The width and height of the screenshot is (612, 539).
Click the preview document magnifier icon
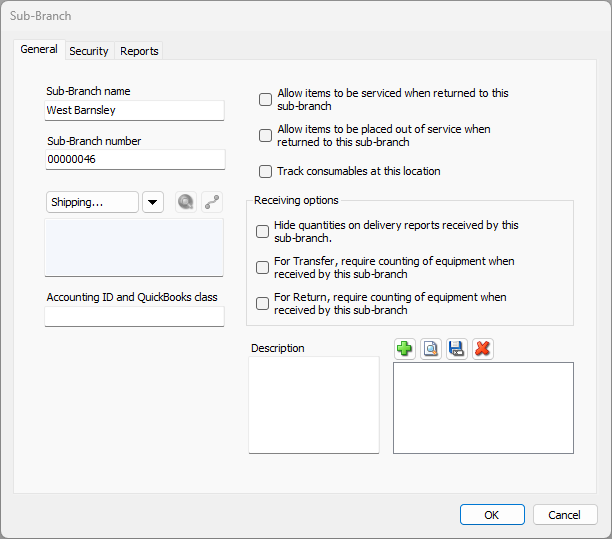tap(431, 349)
